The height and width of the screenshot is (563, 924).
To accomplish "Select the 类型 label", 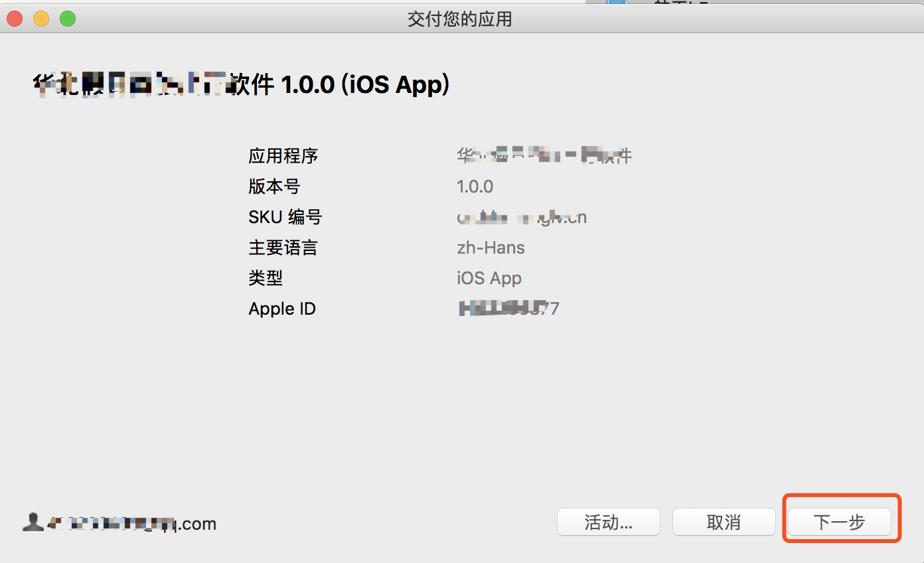I will [x=266, y=278].
